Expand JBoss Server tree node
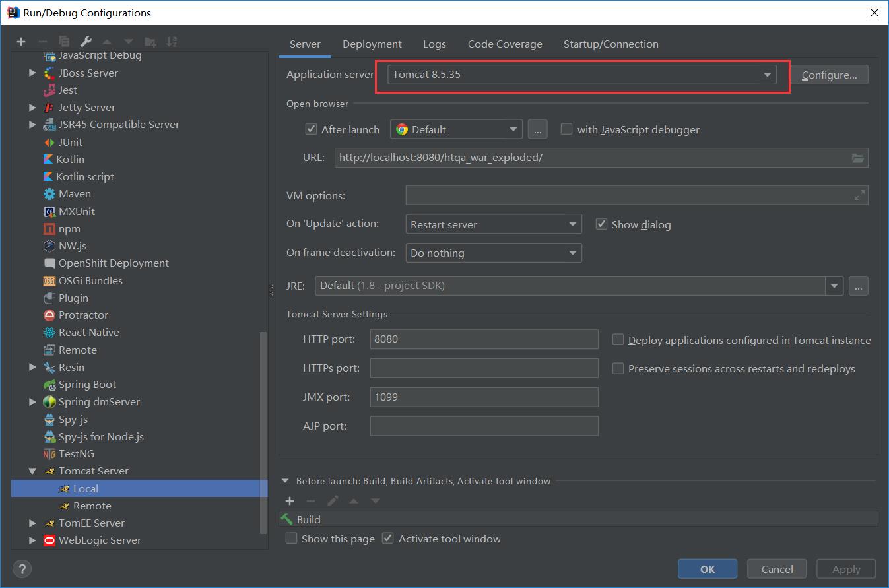Viewport: 889px width, 588px height. click(x=32, y=73)
